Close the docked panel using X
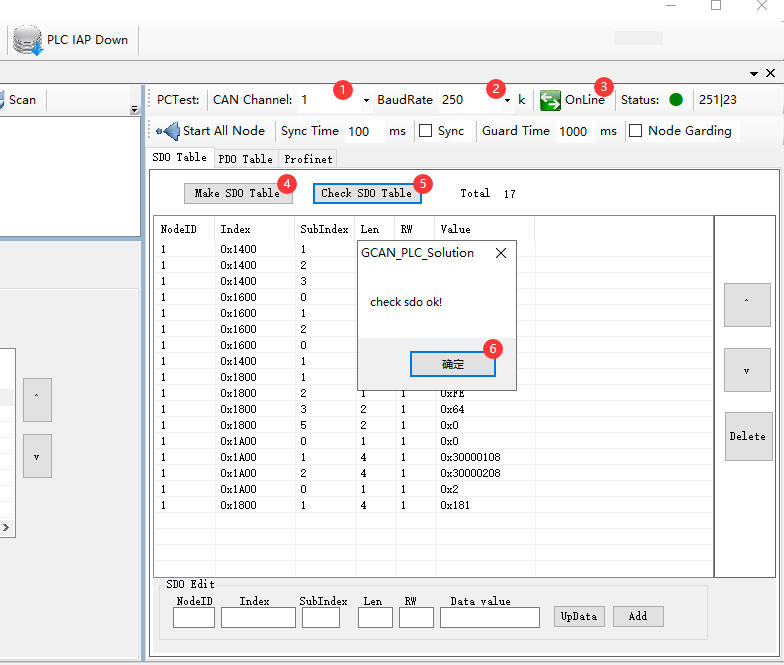The height and width of the screenshot is (665, 784). click(770, 73)
